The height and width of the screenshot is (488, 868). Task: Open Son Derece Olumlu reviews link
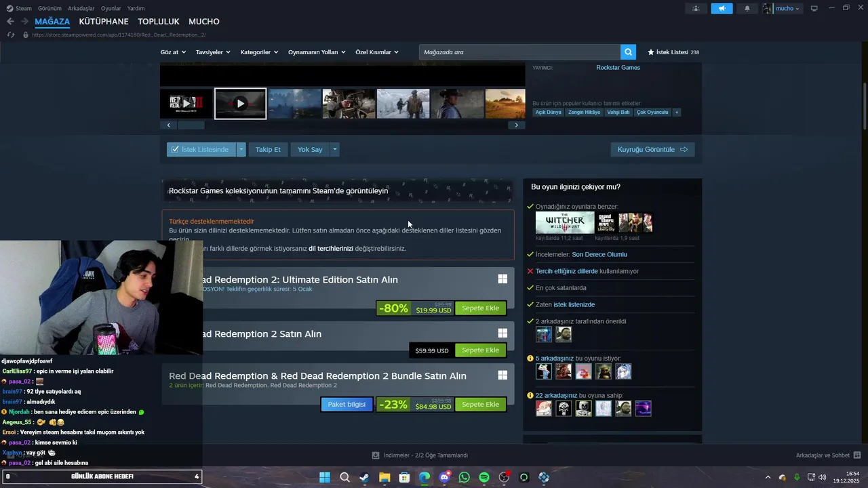599,255
